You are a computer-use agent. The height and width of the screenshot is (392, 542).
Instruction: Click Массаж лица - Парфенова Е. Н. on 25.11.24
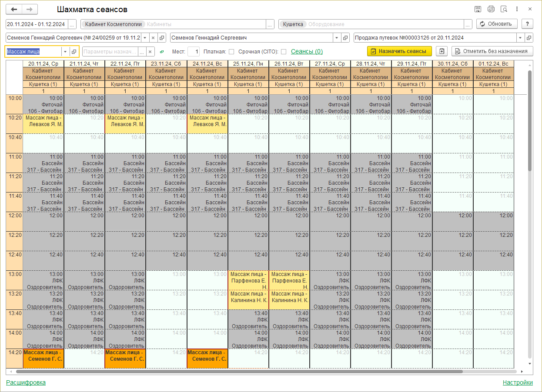pos(248,280)
